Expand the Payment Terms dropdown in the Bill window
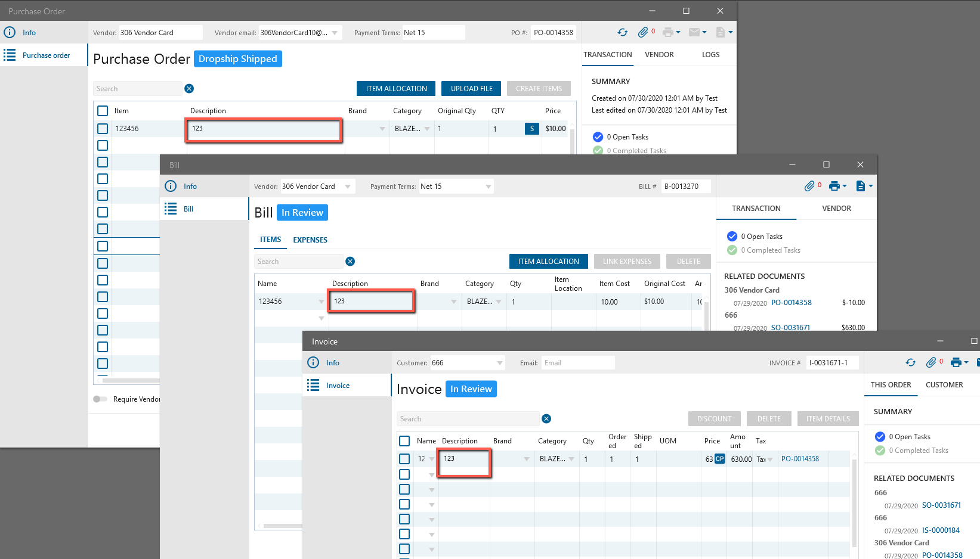Image resolution: width=980 pixels, height=559 pixels. (489, 187)
